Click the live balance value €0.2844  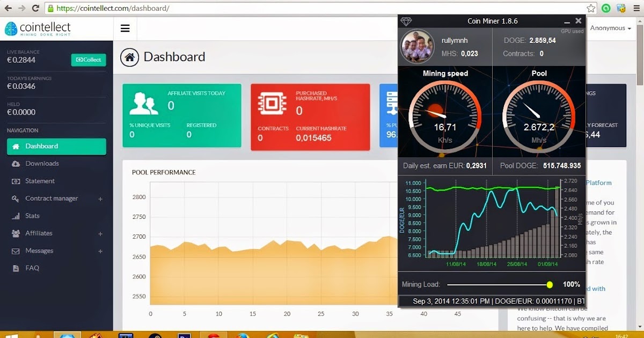[x=21, y=60]
